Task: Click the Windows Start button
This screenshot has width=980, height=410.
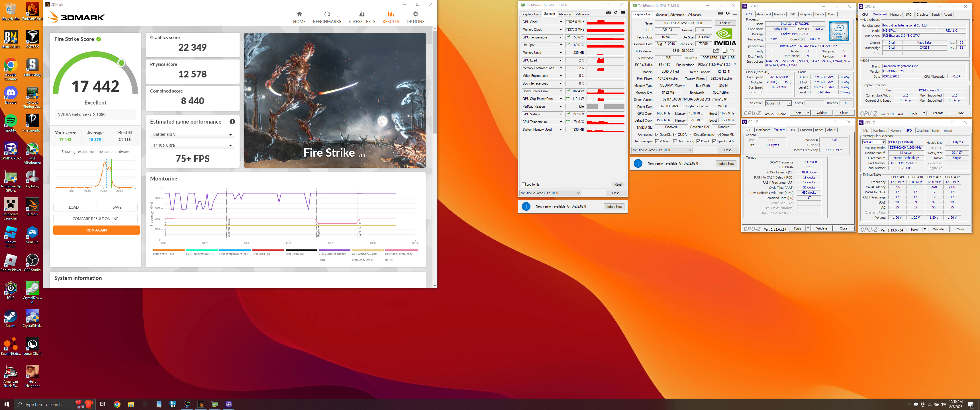Action: coord(7,404)
